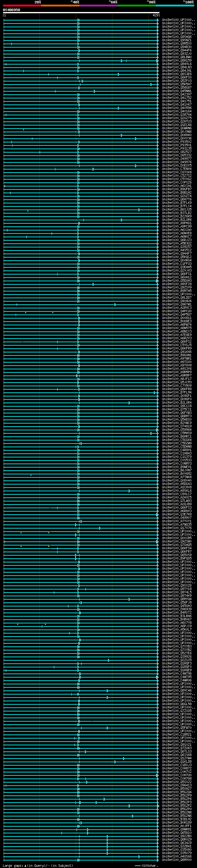Image resolution: width=197 pixels, height=868 pixels.
Task: Click hit UniRef100_Q41752
Action: tap(176, 98)
